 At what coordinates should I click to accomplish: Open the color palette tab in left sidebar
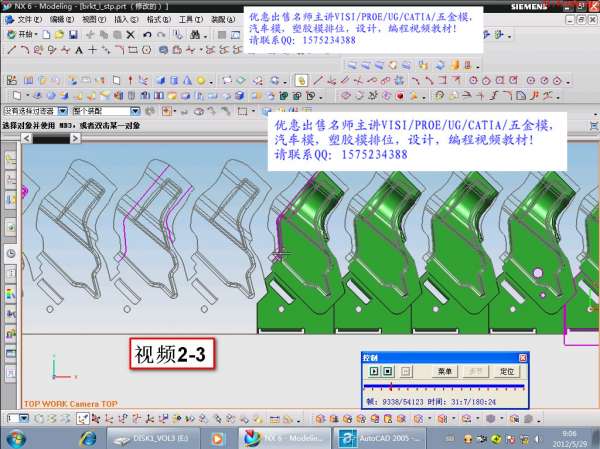click(11, 294)
